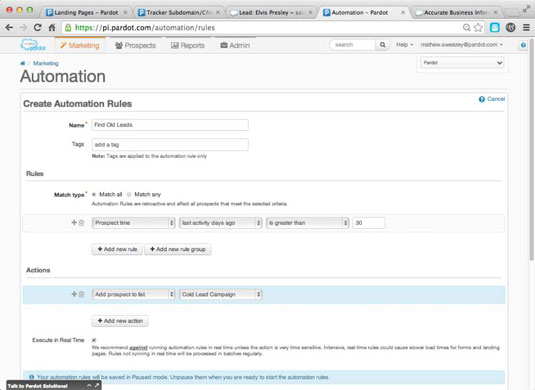The width and height of the screenshot is (535, 390).
Task: Select Match all radio button
Action: point(94,194)
